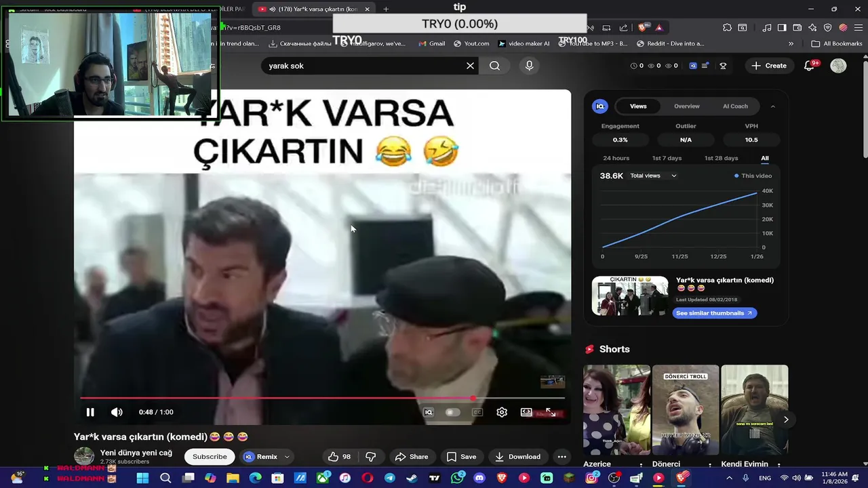868x488 pixels.
Task: Dislike the video
Action: (371, 457)
